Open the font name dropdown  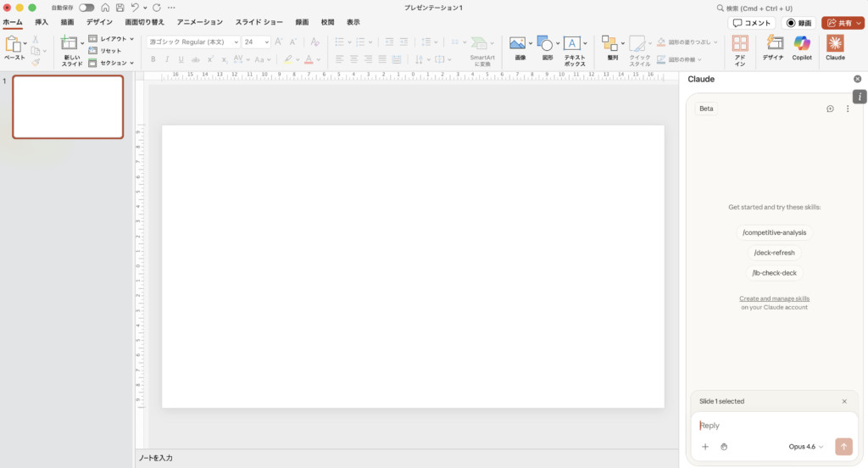point(192,42)
